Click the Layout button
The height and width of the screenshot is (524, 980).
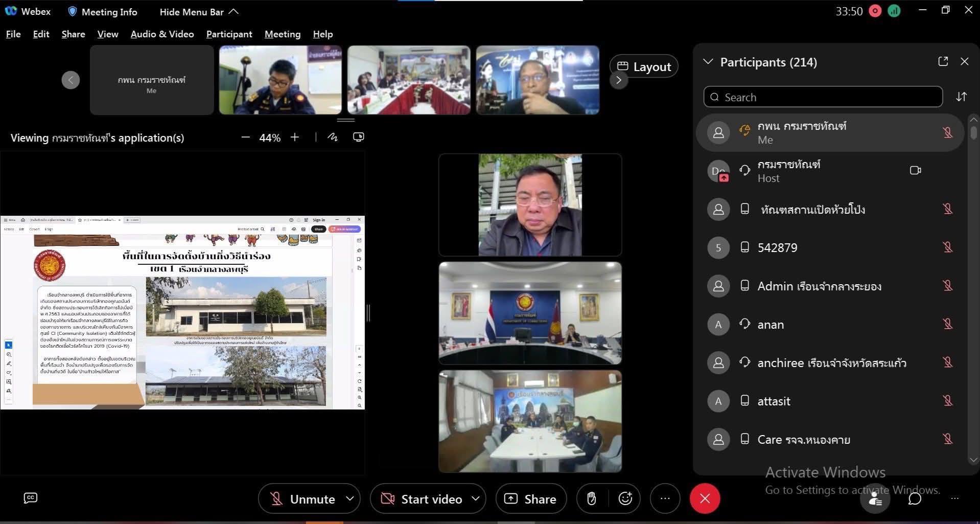pyautogui.click(x=644, y=66)
